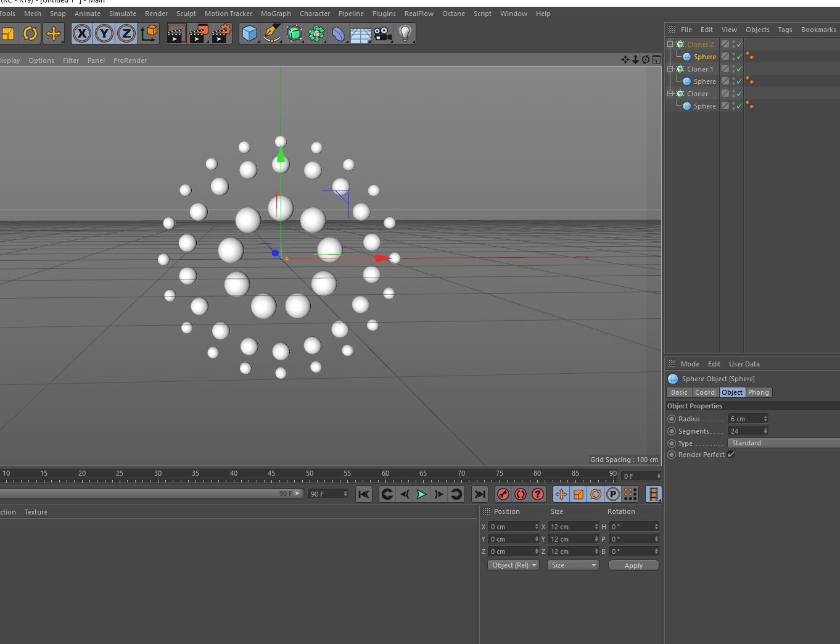Screen dimensions: 840x644
Task: Toggle viewport maximize layout icon
Action: point(656,60)
